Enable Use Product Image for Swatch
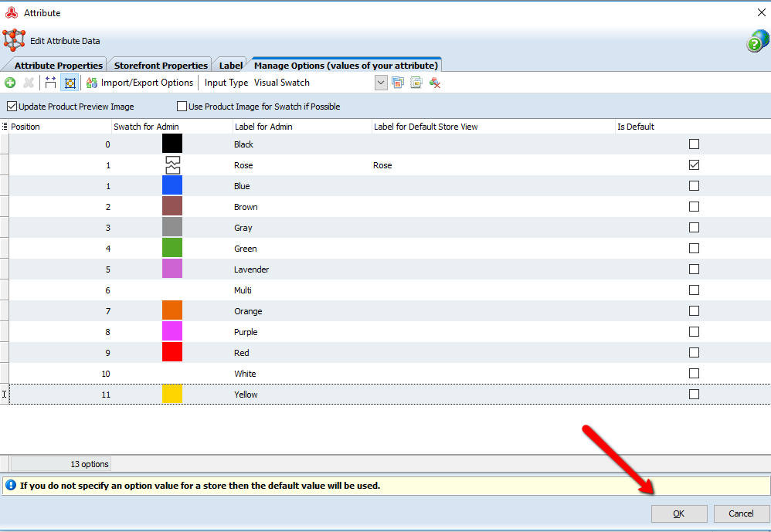The height and width of the screenshot is (532, 771). 182,107
